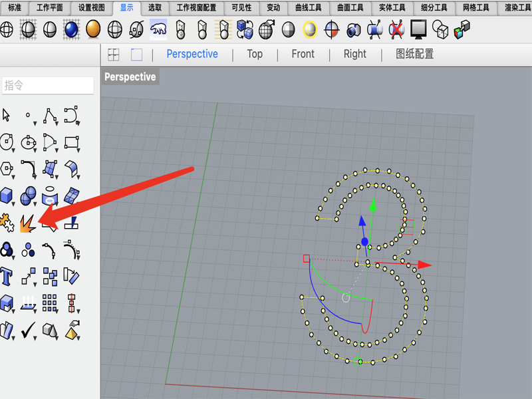
Task: Select the Box solid tool
Action: (7, 196)
